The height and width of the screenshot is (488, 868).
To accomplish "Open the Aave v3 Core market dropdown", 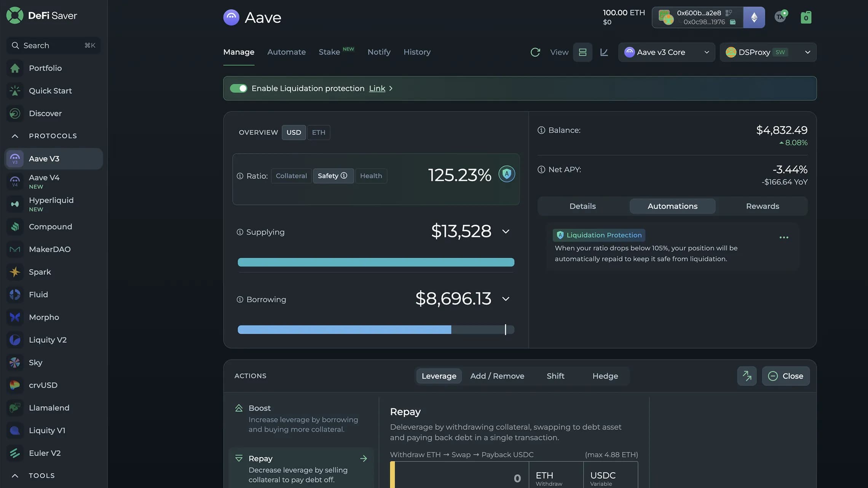I will (667, 52).
